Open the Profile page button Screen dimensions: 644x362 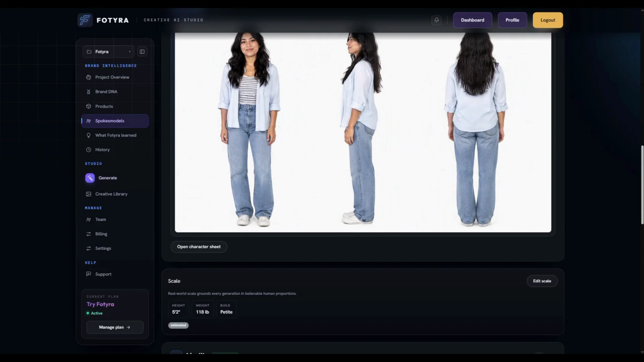tap(512, 20)
